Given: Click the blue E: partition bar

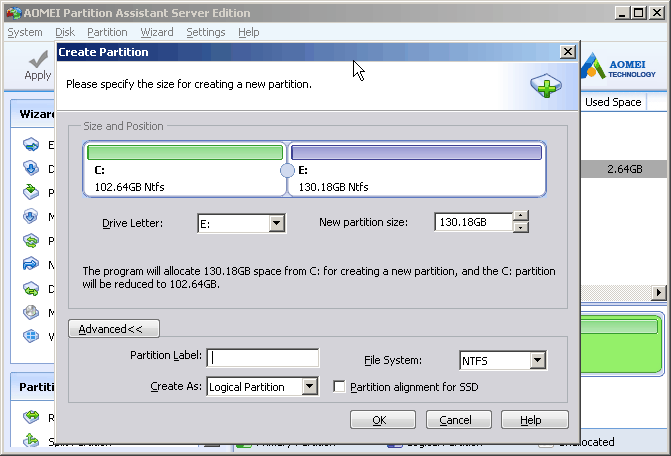Looking at the screenshot, I should point(416,152).
